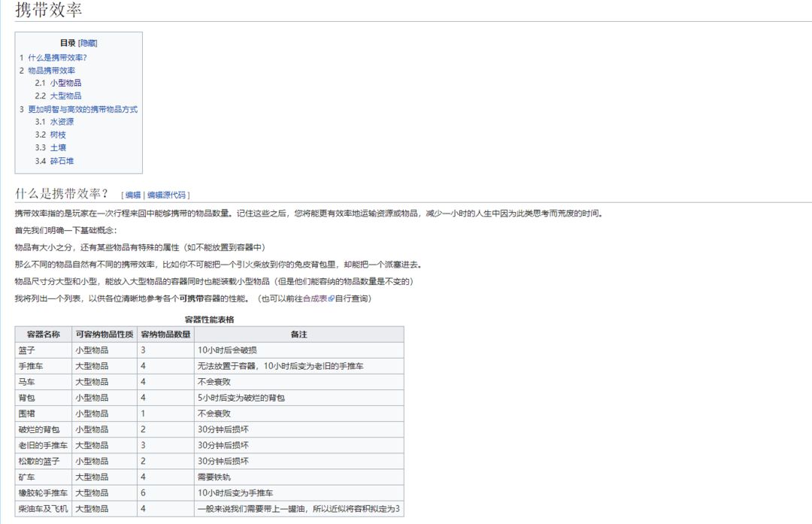Click the 目录 contents title
The width and height of the screenshot is (812, 524).
(x=68, y=43)
